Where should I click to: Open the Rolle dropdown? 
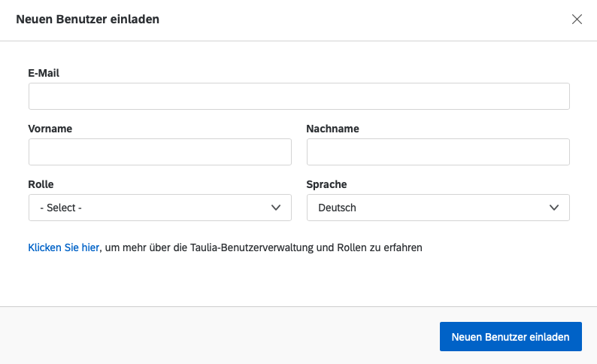[x=160, y=208]
